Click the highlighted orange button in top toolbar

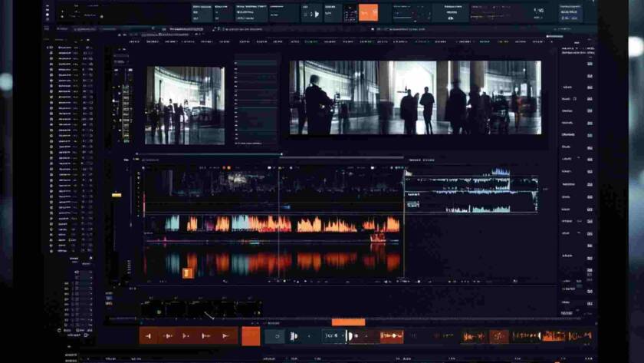tap(368, 13)
